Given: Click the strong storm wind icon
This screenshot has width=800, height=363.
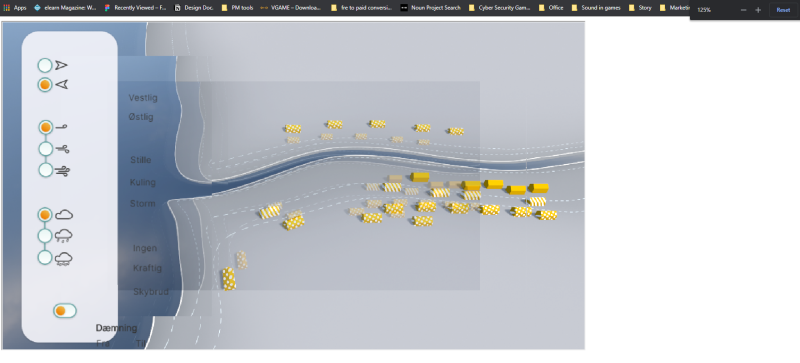Looking at the screenshot, I should (x=62, y=171).
